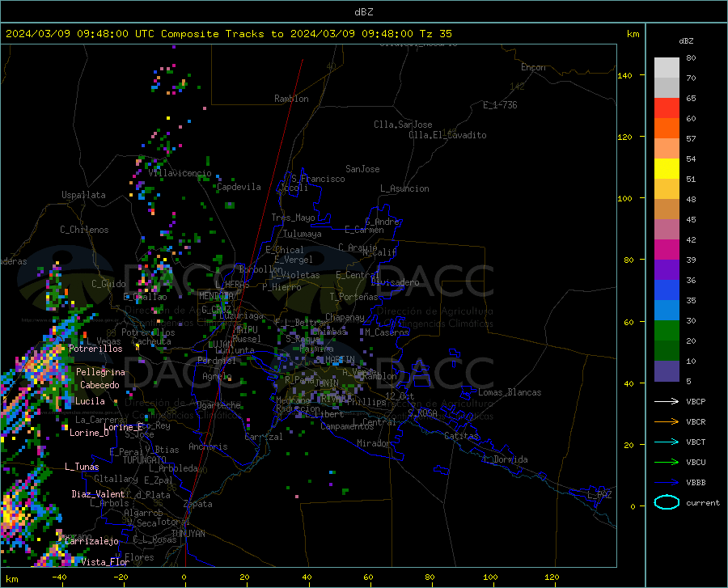Select the orange 57 dBZ color swatch
Viewport: 728px width, 588px height.
pos(667,129)
